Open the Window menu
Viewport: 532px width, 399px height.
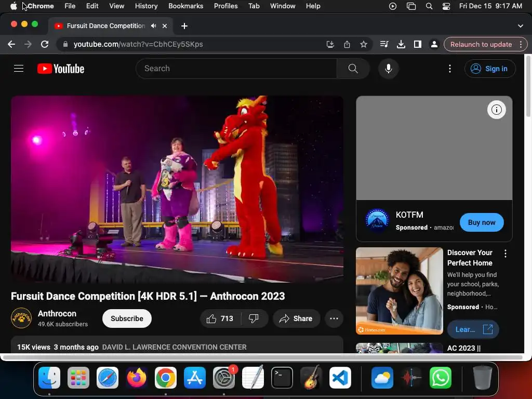point(283,6)
